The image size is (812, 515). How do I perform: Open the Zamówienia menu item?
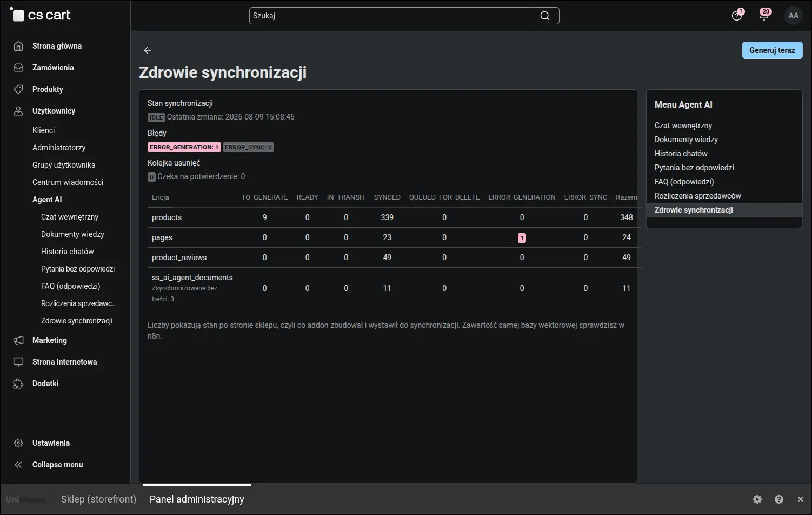click(x=53, y=68)
